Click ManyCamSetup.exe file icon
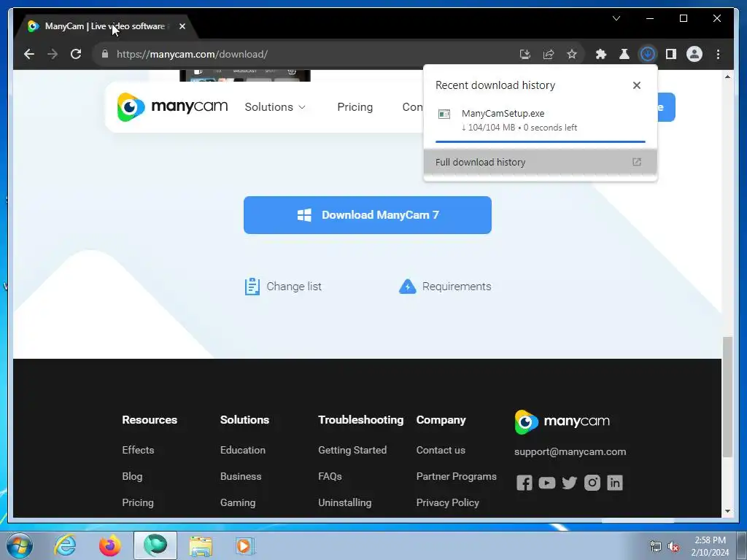This screenshot has width=747, height=560. point(444,114)
